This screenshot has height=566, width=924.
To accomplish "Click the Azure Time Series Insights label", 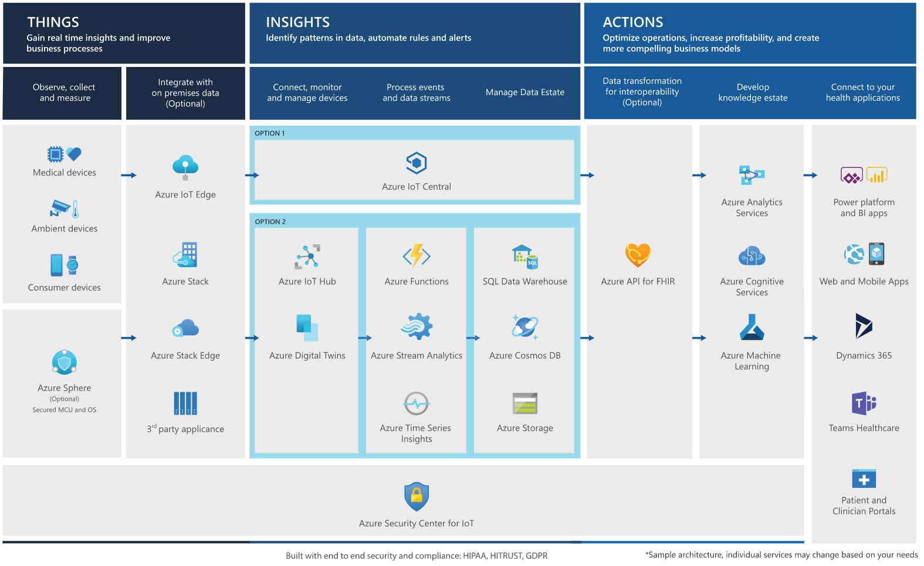I will 416,433.
